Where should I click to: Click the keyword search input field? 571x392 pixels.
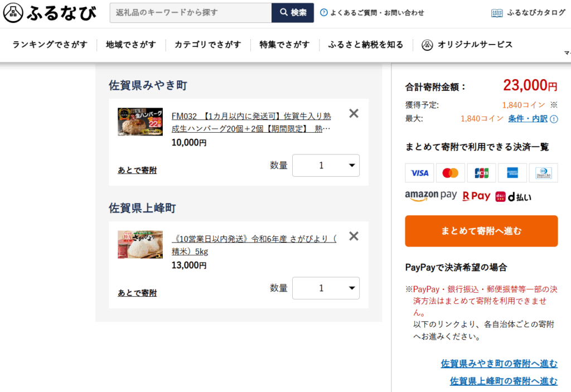pyautogui.click(x=191, y=12)
